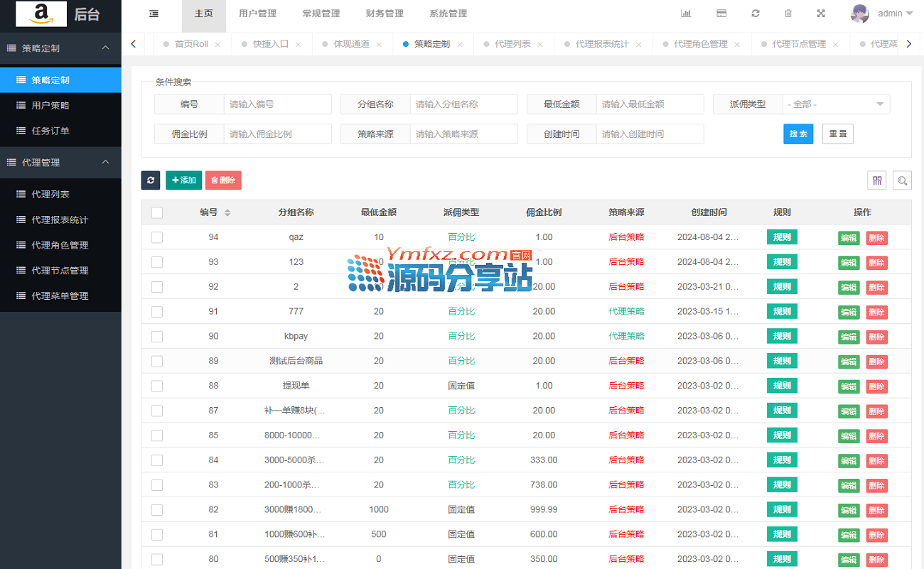924x569 pixels.
Task: Click the trash clear-cache icon in header
Action: pos(788,13)
